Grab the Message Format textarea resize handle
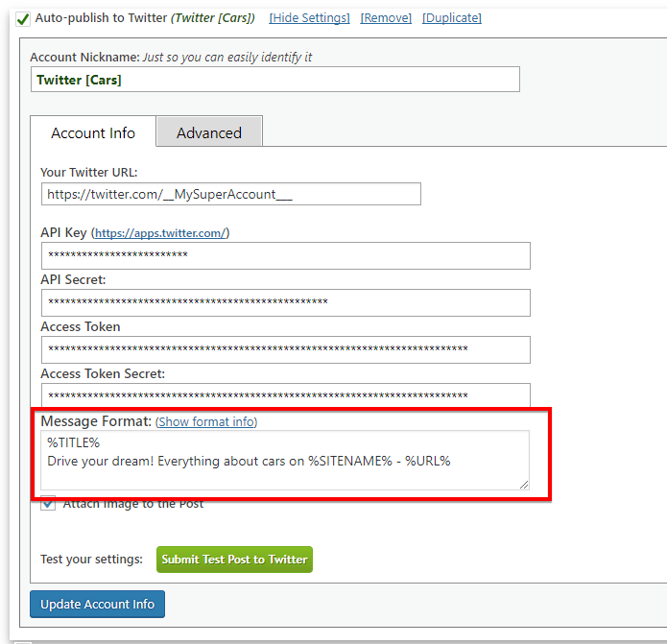 pos(524,485)
